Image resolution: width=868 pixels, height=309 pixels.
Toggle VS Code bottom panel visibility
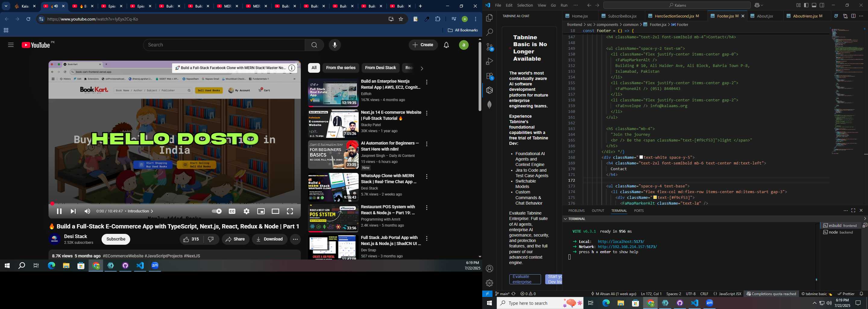point(814,5)
